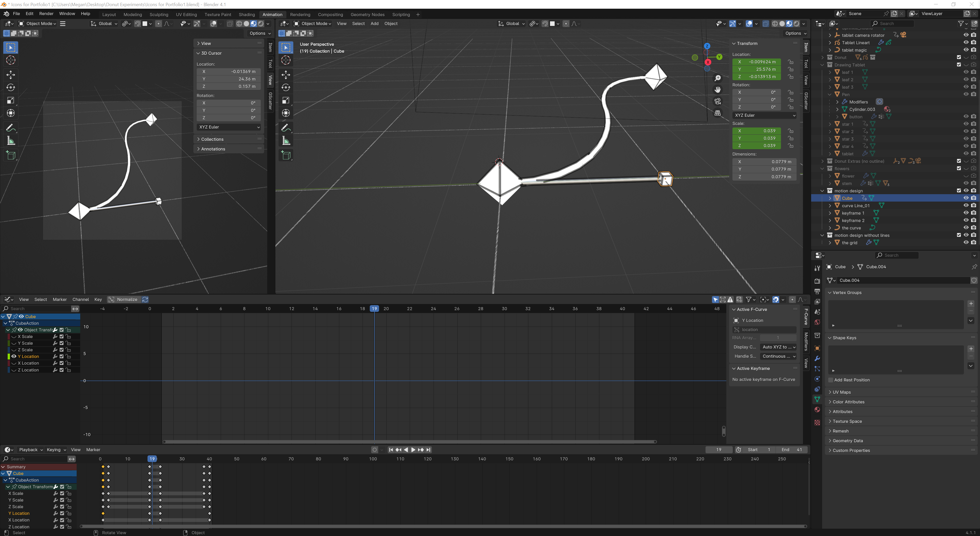Open the Physics properties tab icon
980x536 pixels.
[817, 379]
